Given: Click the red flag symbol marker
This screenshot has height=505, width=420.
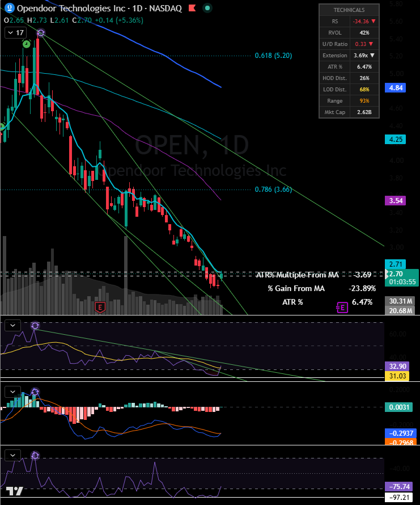Looking at the screenshot, I should pyautogui.click(x=192, y=8).
